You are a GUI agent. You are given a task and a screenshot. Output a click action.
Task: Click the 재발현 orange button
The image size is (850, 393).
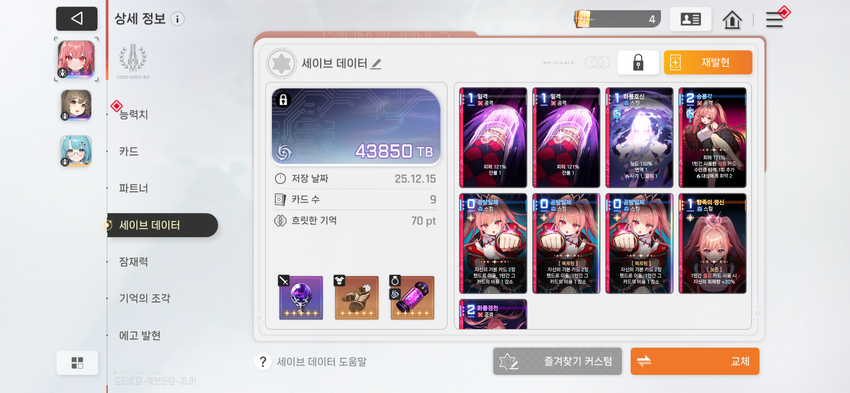tap(708, 62)
